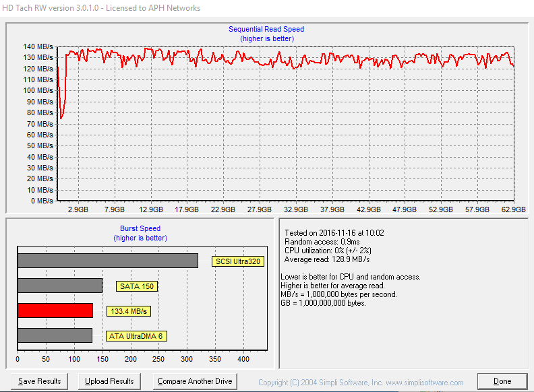
Task: Select the gray ATA UltraDMA 6 bar
Action: [x=55, y=335]
